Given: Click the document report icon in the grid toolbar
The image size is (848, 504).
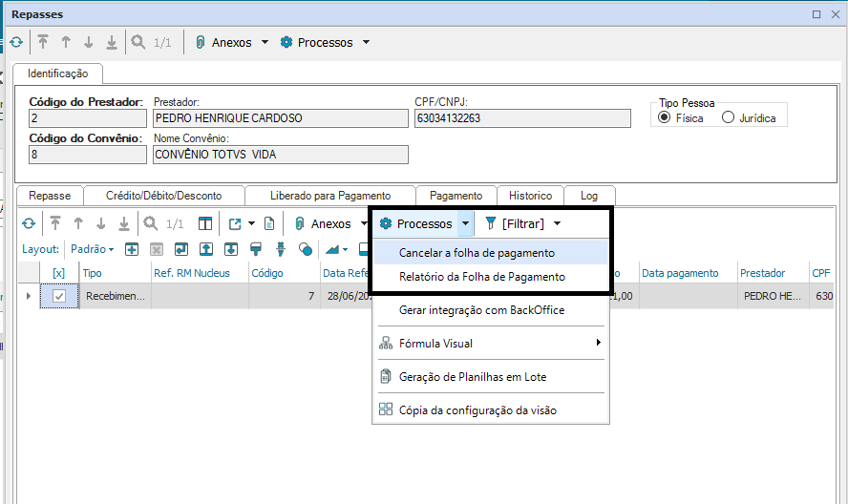Looking at the screenshot, I should click(x=270, y=223).
